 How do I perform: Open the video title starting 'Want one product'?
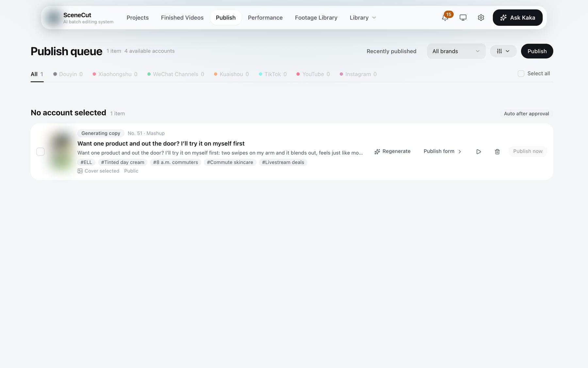coord(161,144)
